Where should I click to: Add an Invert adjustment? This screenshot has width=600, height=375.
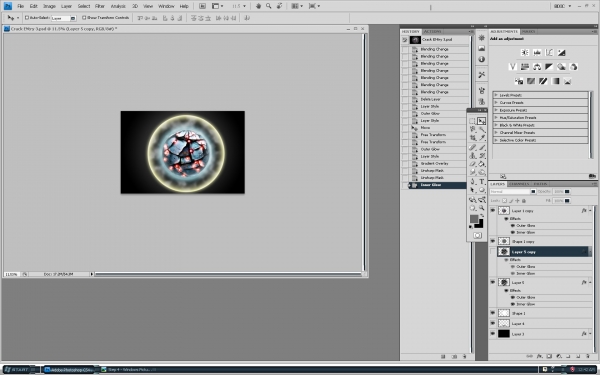(519, 81)
